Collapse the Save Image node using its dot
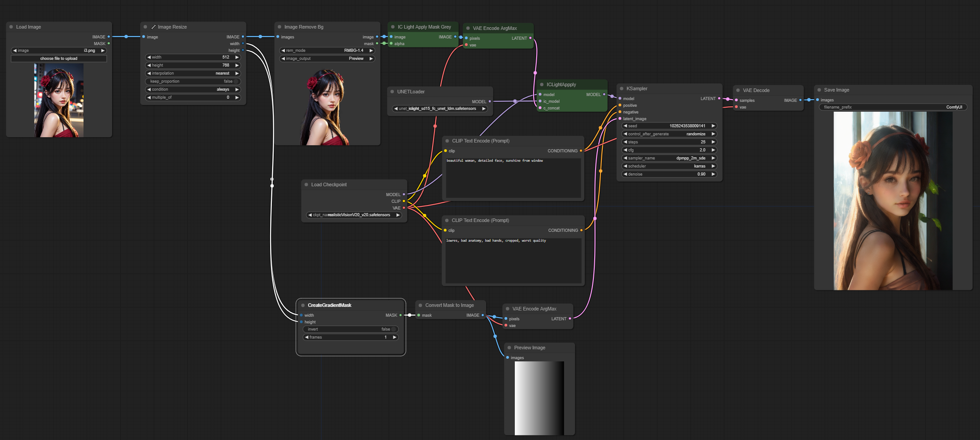The height and width of the screenshot is (440, 980). pos(819,90)
